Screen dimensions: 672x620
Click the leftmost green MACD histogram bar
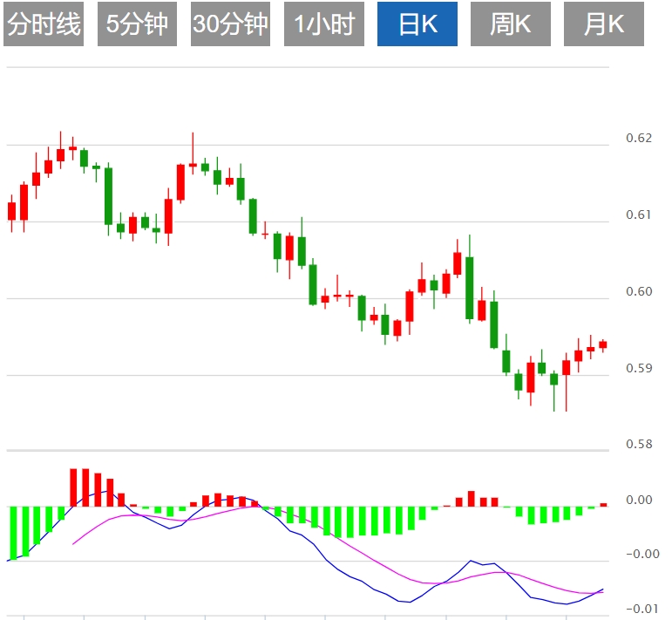13,532
